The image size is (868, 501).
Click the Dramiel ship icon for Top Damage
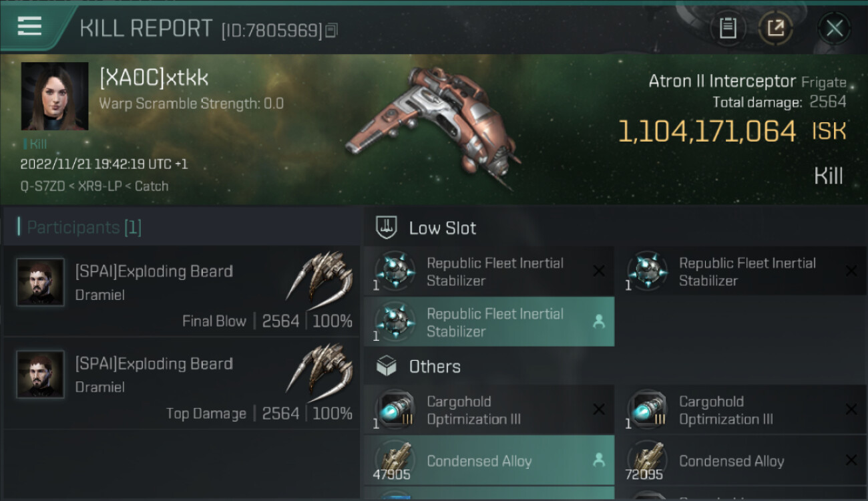pos(320,369)
